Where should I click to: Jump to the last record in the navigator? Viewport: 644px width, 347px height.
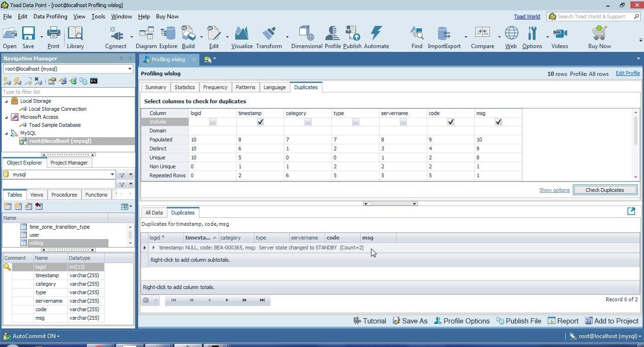(262, 300)
